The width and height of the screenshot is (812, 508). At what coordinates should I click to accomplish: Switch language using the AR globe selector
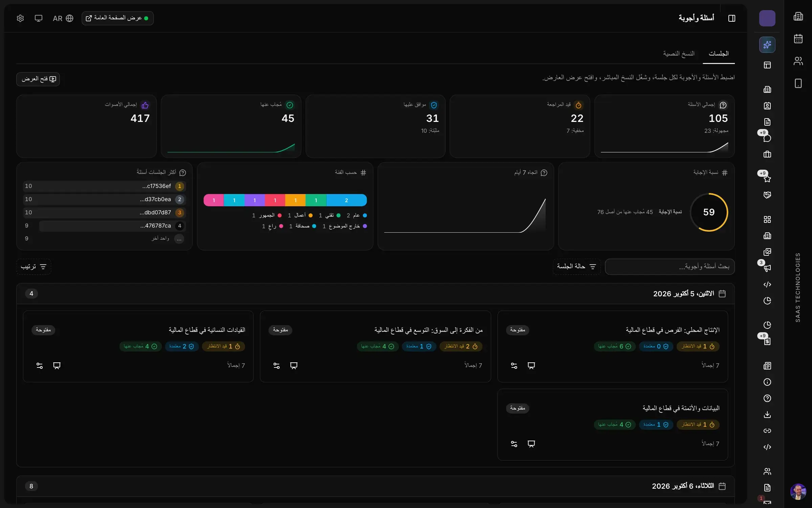(63, 18)
